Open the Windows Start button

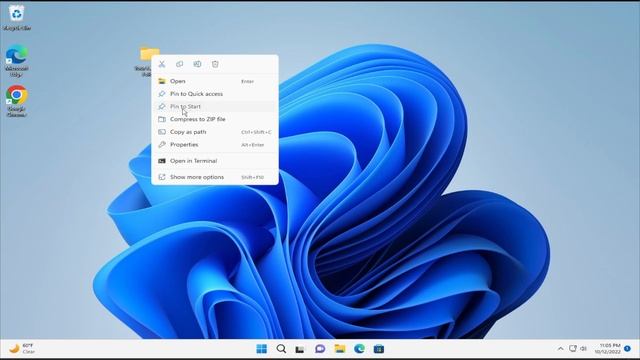point(262,349)
